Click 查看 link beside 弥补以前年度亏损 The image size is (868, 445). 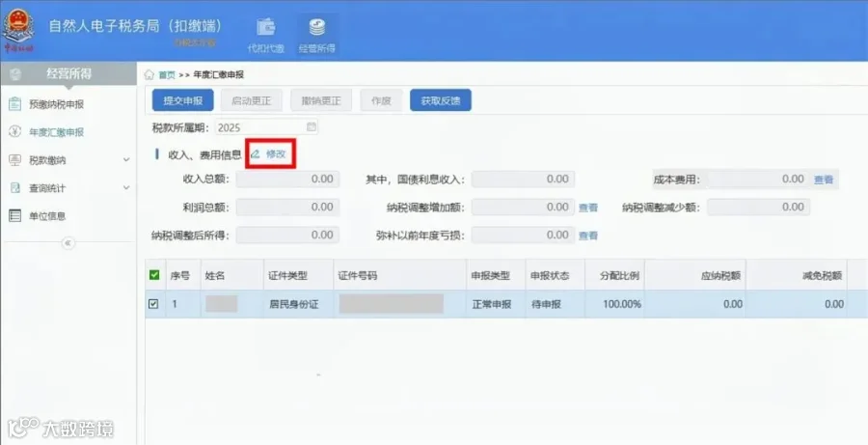(588, 236)
